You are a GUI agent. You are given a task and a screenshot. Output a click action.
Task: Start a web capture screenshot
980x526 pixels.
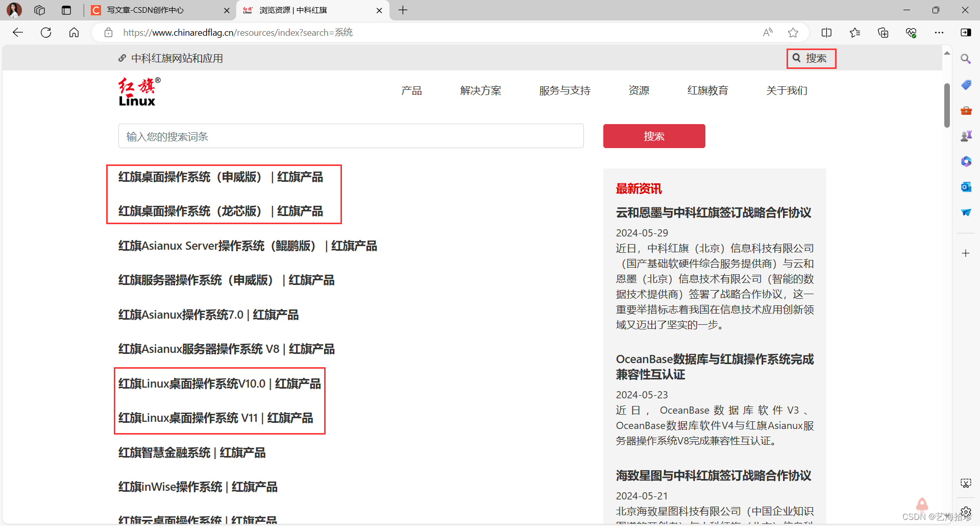tap(966, 483)
